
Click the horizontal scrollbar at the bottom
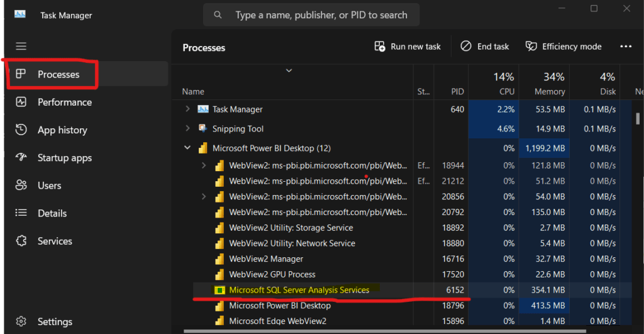point(384,331)
